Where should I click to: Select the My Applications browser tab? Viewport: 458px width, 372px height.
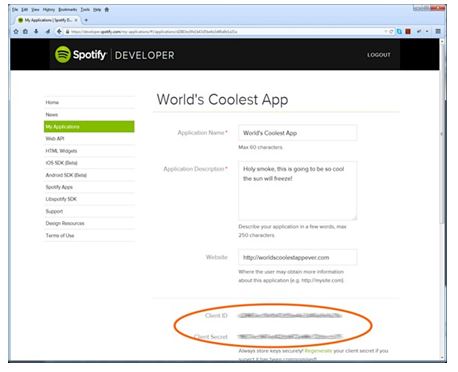tap(47, 20)
